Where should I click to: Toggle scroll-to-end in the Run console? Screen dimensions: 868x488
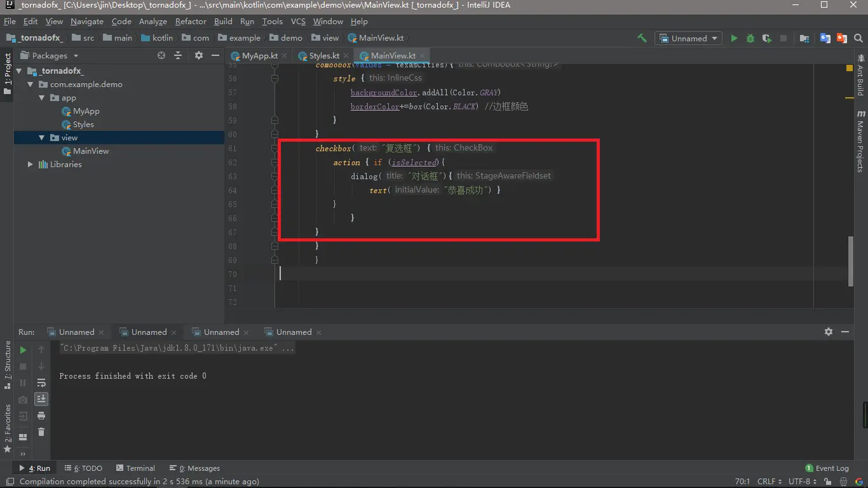[x=41, y=399]
